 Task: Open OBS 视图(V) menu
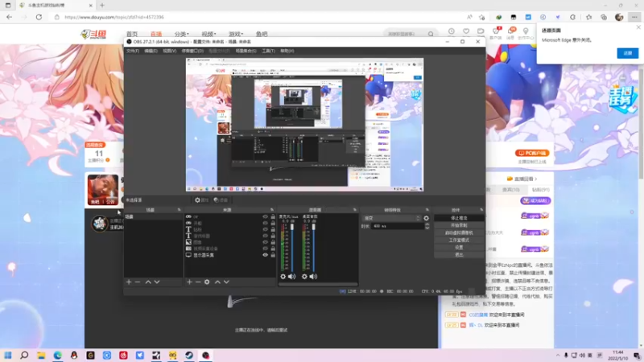coord(169,51)
